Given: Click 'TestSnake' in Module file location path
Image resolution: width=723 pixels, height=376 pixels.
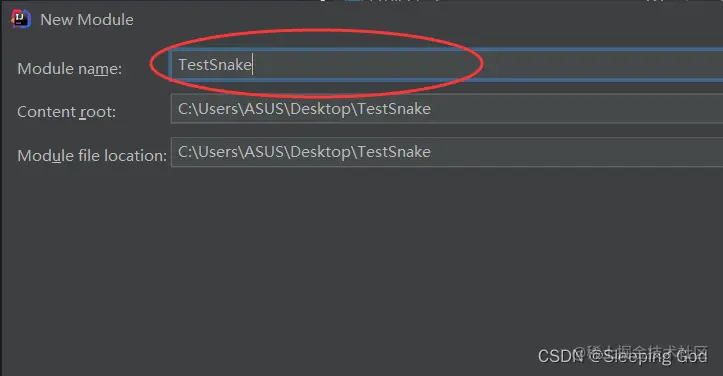Looking at the screenshot, I should tap(394, 152).
